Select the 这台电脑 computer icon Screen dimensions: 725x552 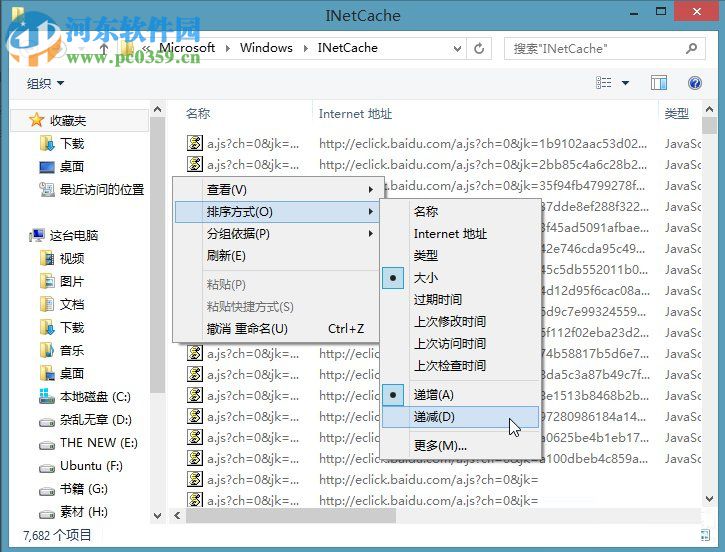pos(37,235)
